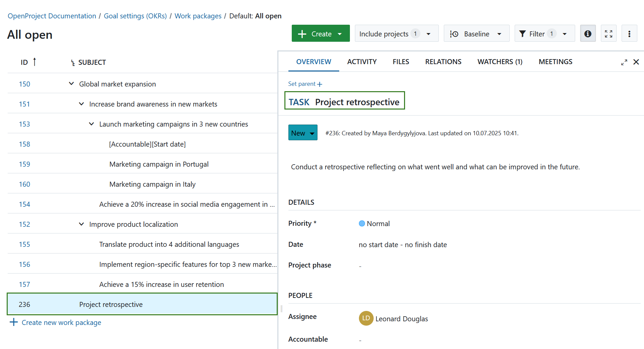Open the Include projects dropdown
This screenshot has width=644, height=349.
(x=396, y=33)
